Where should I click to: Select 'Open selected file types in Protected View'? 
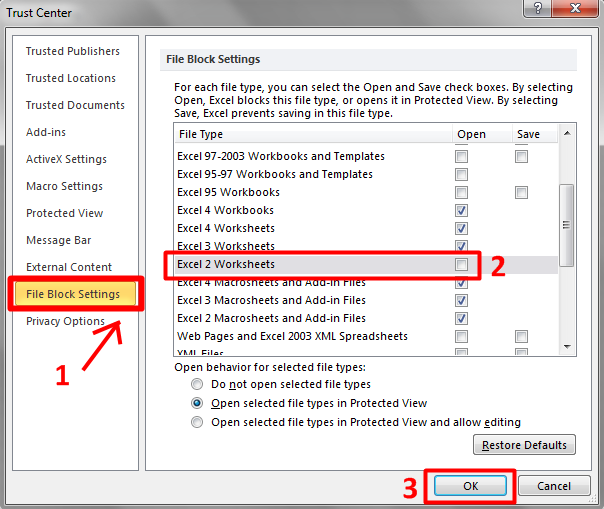pos(197,404)
